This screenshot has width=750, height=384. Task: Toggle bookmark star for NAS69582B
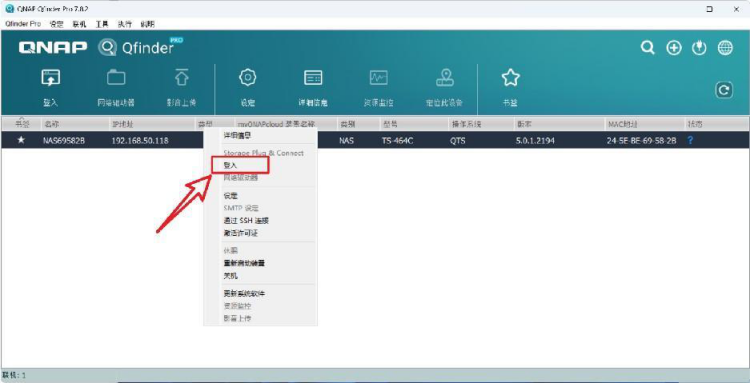pyautogui.click(x=21, y=141)
